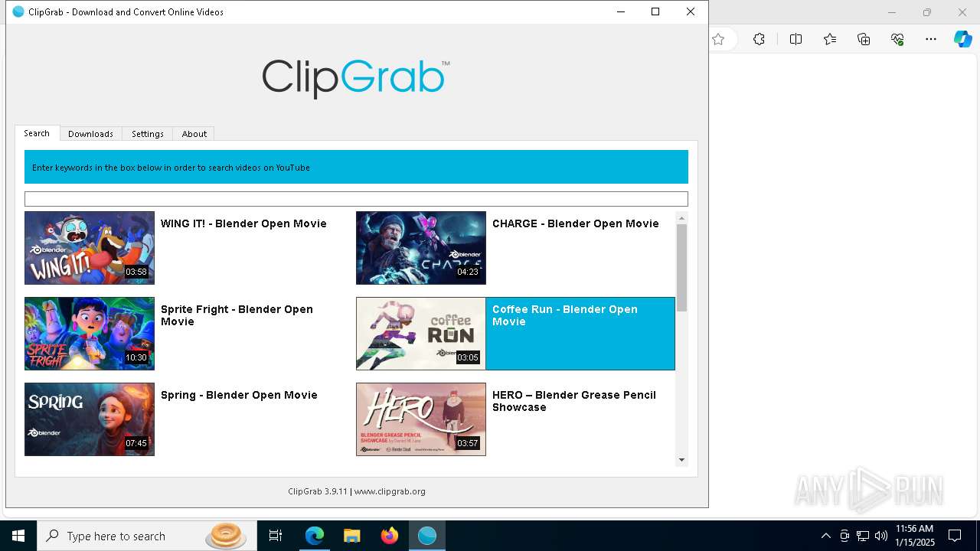
Task: Select the 'CHARGE - Blender Open Movie' title
Action: 576,223
